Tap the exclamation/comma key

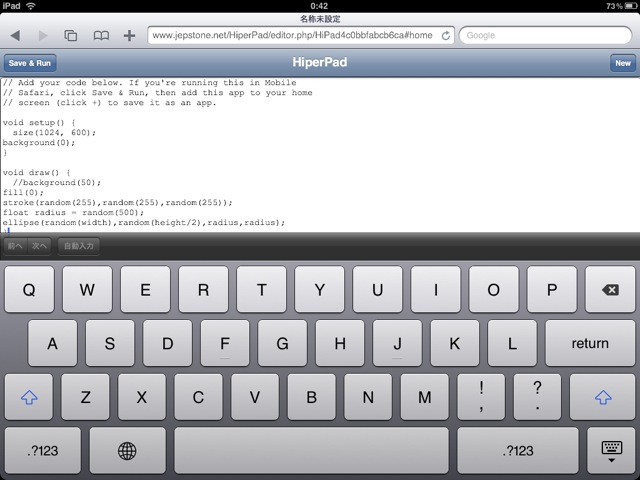coord(481,397)
